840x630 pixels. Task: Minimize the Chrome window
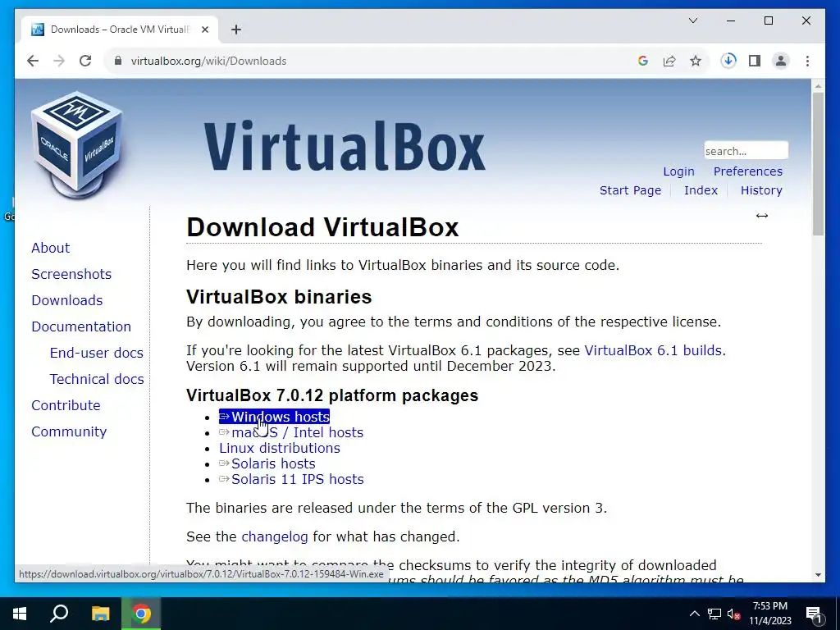(731, 21)
